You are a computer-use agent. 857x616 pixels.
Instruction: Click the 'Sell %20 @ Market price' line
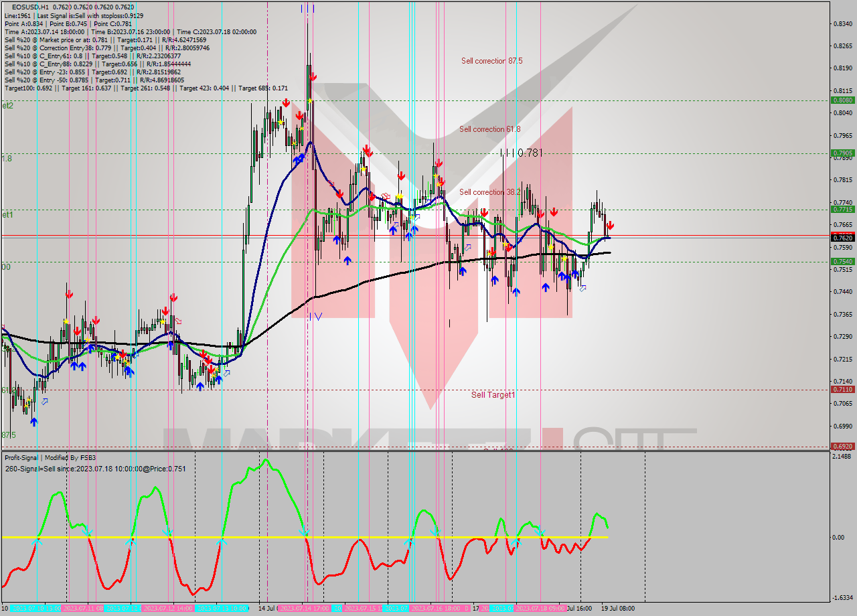106,40
